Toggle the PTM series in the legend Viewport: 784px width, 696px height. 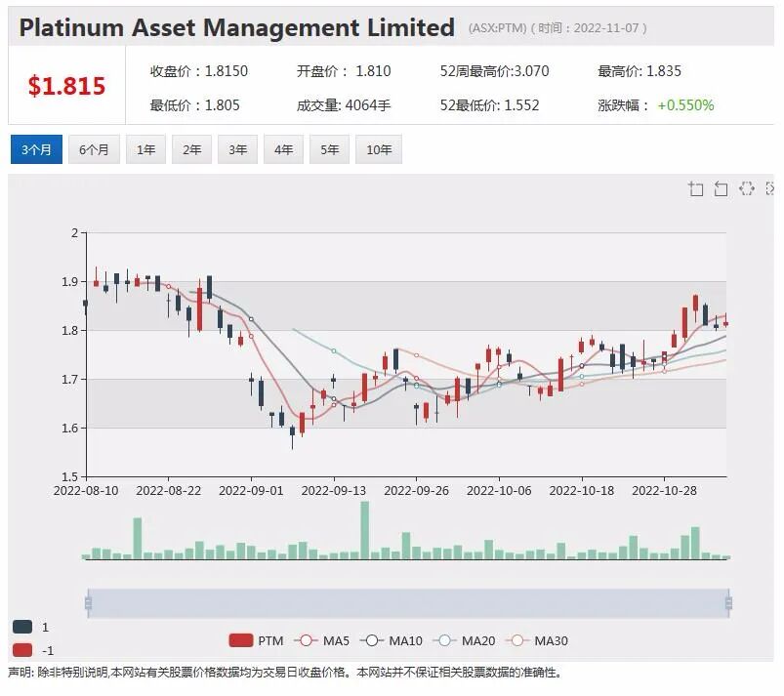coord(256,640)
